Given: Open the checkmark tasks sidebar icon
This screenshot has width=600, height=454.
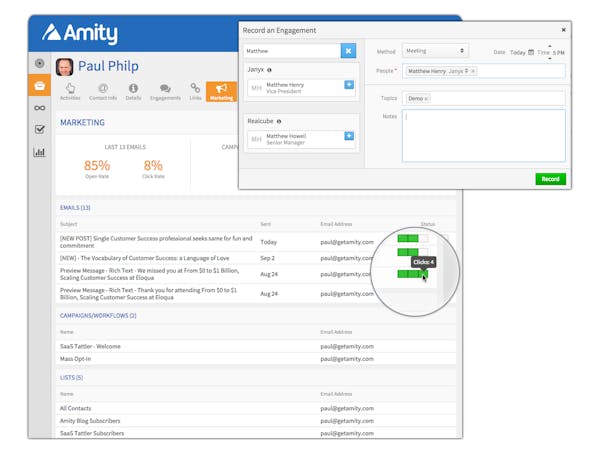Looking at the screenshot, I should [39, 129].
